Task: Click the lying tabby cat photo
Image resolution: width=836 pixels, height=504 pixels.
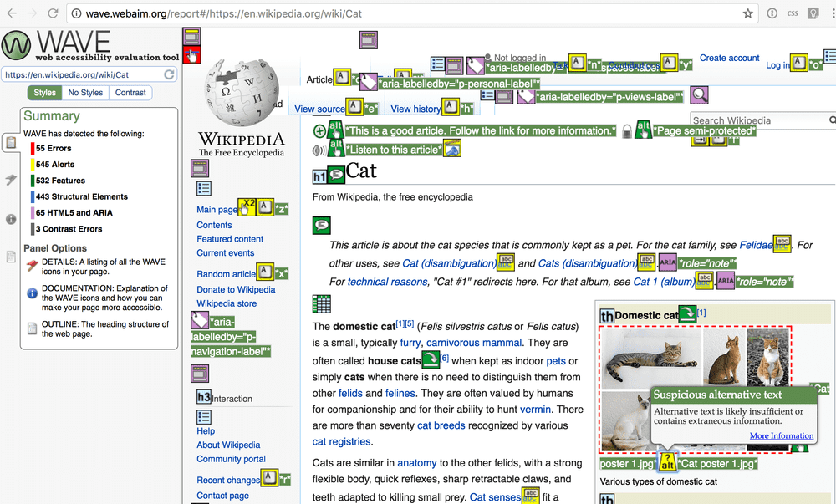Action: [x=651, y=358]
